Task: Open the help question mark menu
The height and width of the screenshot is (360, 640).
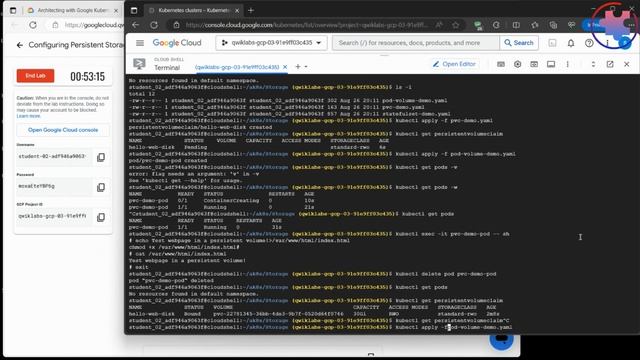Action: point(589,43)
